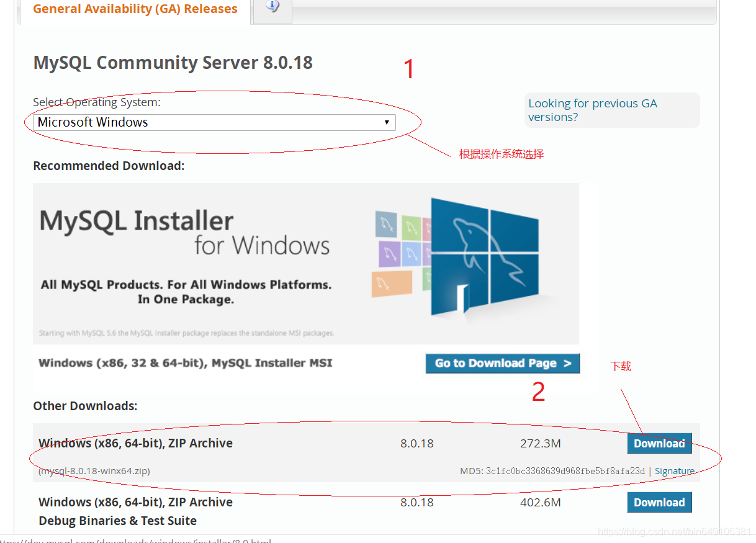
Task: Select the MD5 checksum value text
Action: coord(565,471)
